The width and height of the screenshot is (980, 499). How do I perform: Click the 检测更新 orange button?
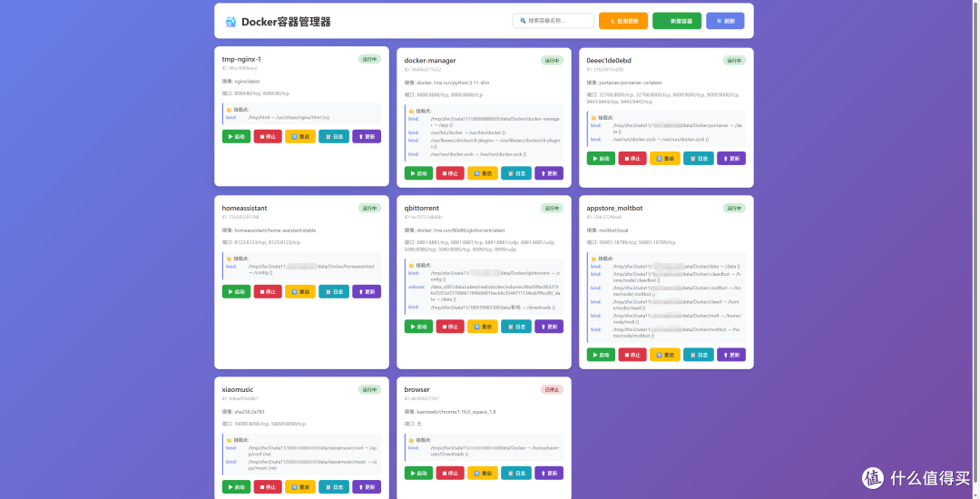pos(623,21)
